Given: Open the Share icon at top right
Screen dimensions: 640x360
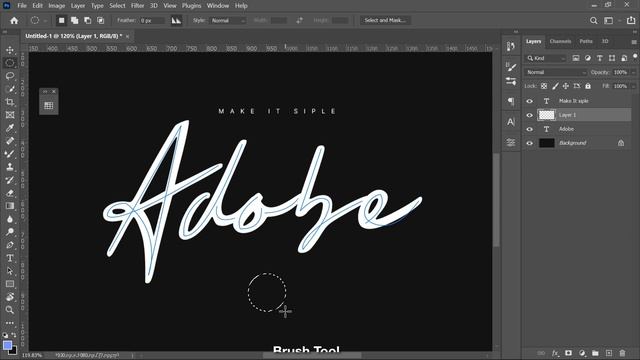Looking at the screenshot, I should point(631,20).
